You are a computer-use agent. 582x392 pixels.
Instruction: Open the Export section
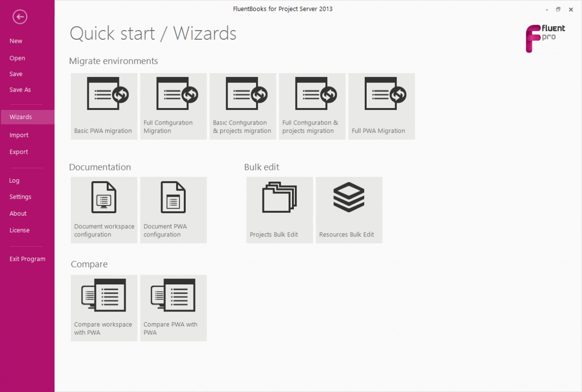coord(18,152)
